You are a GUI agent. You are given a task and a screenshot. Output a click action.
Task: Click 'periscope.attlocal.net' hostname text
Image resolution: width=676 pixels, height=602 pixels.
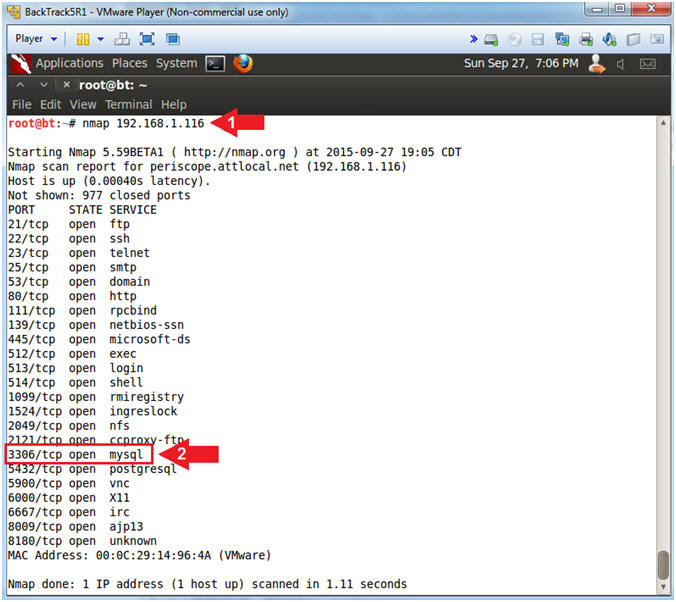224,167
